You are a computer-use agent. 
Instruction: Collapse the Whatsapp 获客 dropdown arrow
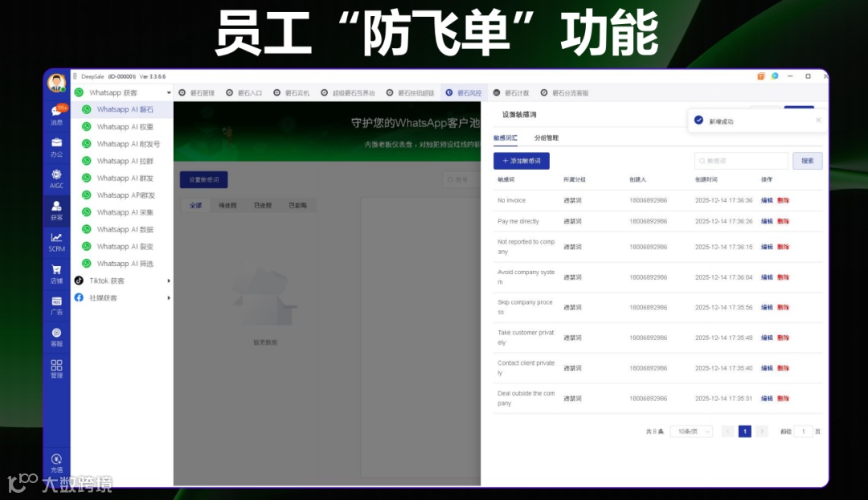click(x=169, y=92)
